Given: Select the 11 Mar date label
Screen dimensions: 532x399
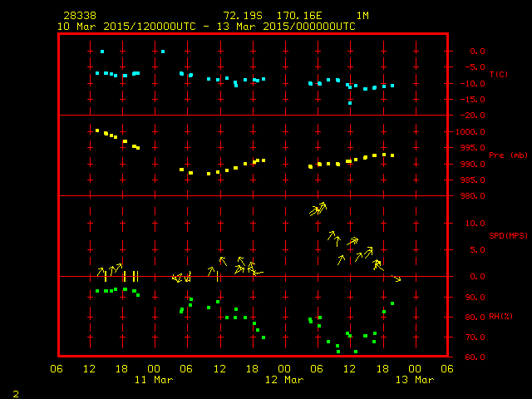Looking at the screenshot, I should [154, 380].
